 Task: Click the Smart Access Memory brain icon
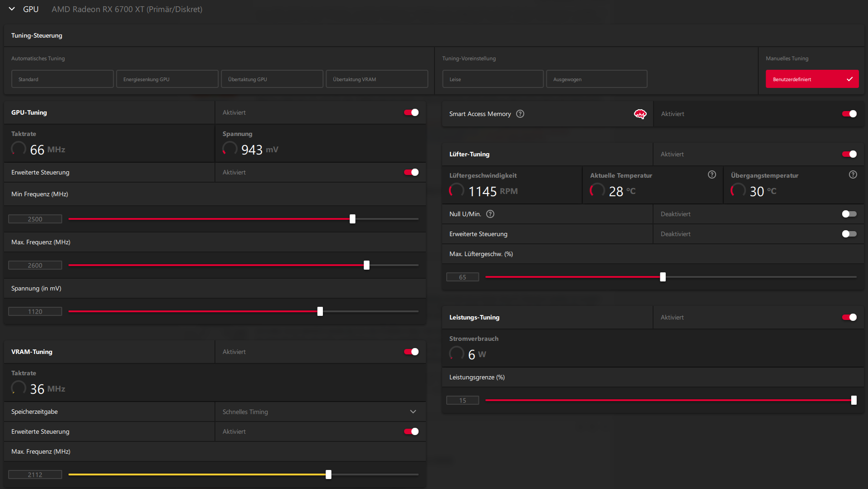(640, 114)
